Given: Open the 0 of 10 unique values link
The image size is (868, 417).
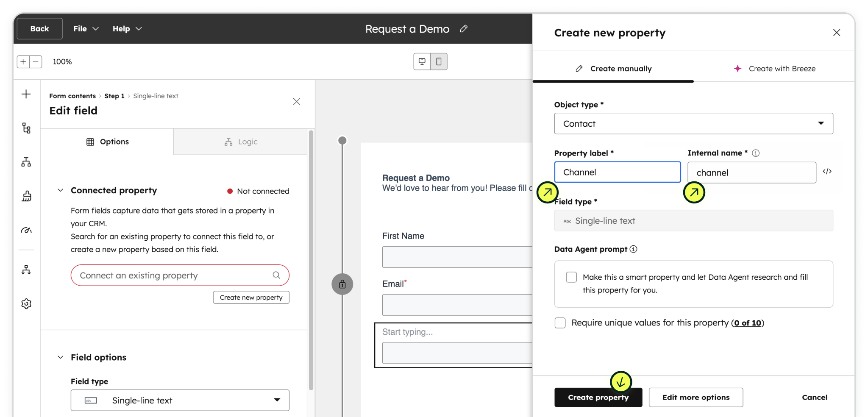Looking at the screenshot, I should (748, 323).
